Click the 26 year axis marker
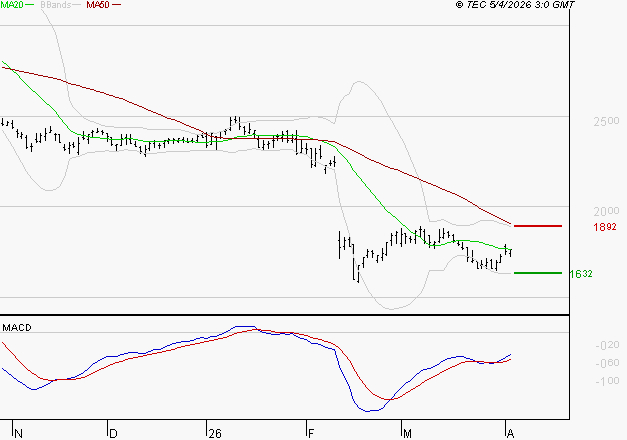Viewport: 627px width, 440px height. (215, 434)
